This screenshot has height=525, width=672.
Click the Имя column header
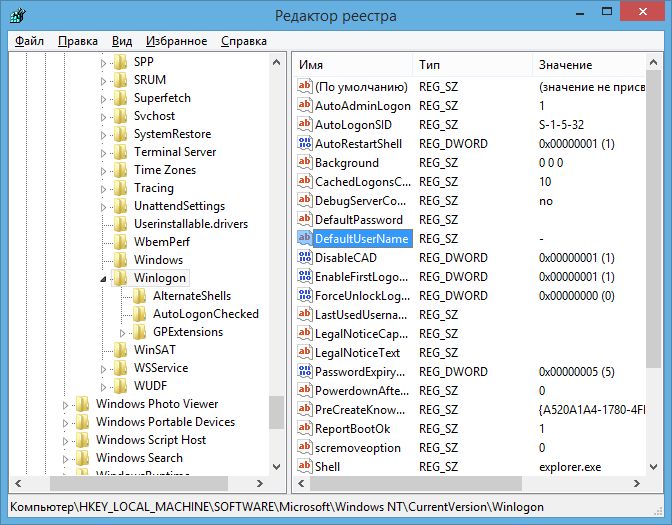coord(353,65)
